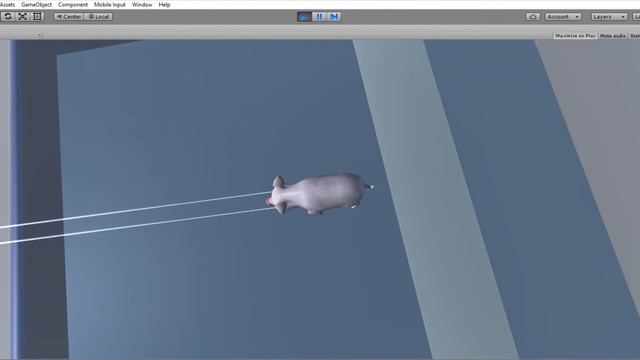Open the Mobile Input menu

109,5
